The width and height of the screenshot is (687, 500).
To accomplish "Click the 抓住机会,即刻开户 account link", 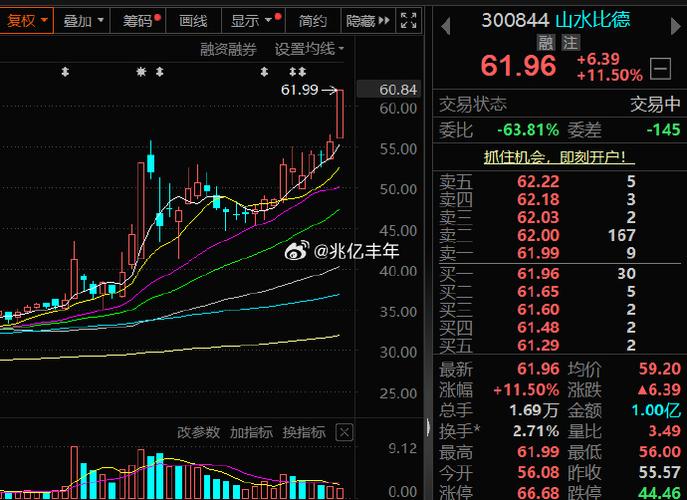I will coord(559,156).
